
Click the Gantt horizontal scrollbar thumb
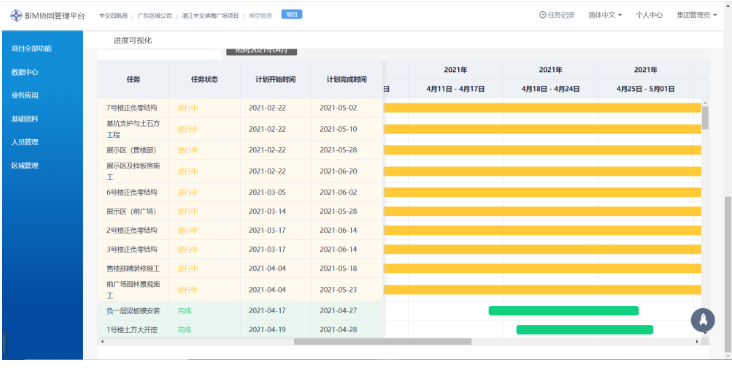click(382, 342)
